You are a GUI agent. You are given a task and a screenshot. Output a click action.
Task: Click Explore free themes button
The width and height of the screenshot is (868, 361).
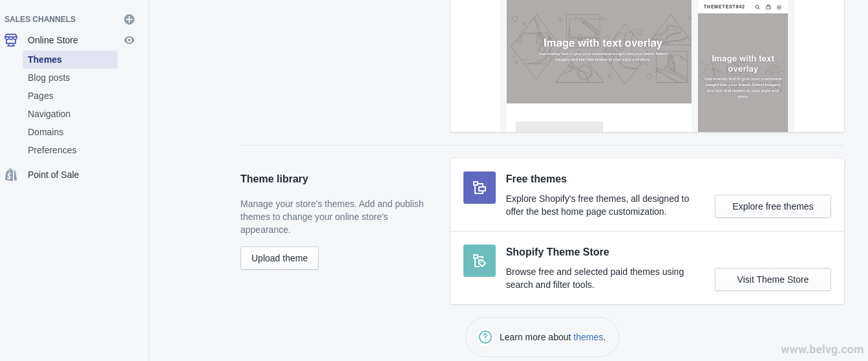[x=773, y=206]
